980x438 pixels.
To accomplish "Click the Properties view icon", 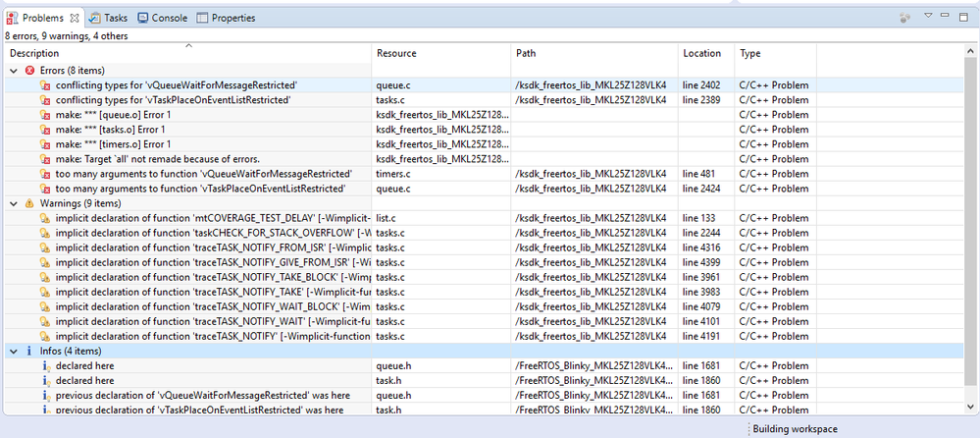I will coord(202,18).
